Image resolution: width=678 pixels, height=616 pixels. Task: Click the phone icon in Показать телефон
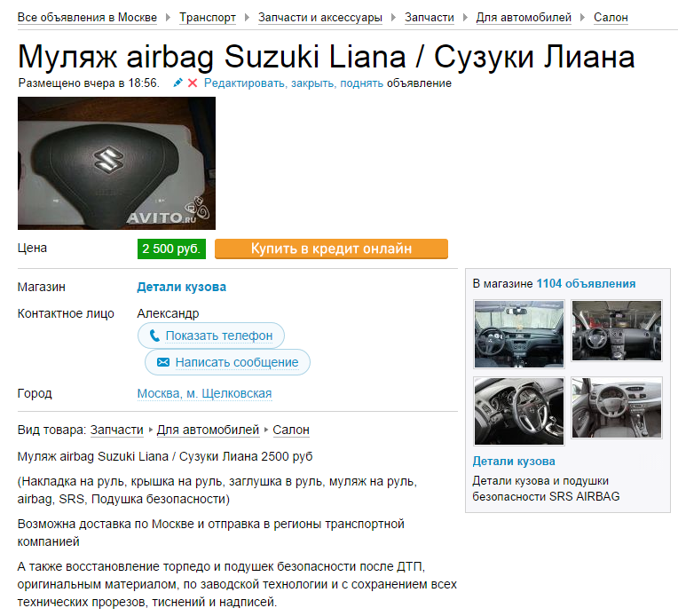[154, 336]
